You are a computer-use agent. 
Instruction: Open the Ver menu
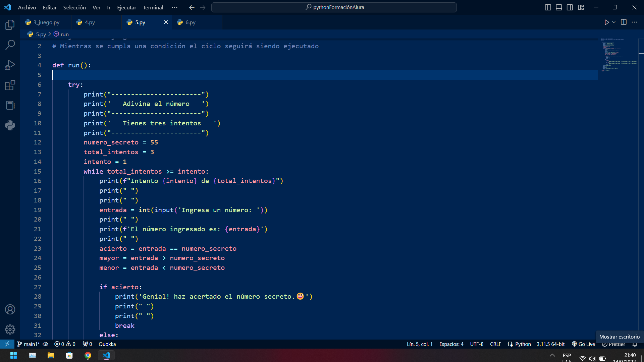click(x=97, y=7)
